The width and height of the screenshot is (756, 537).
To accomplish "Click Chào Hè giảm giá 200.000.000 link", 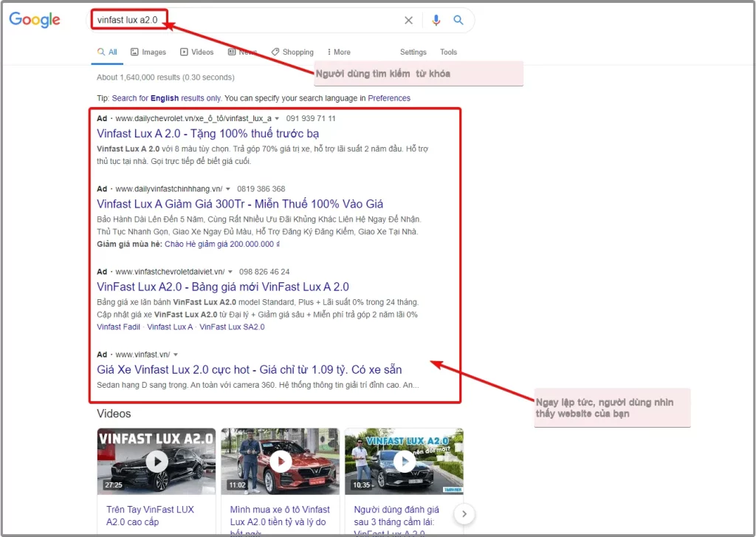I will pos(222,244).
